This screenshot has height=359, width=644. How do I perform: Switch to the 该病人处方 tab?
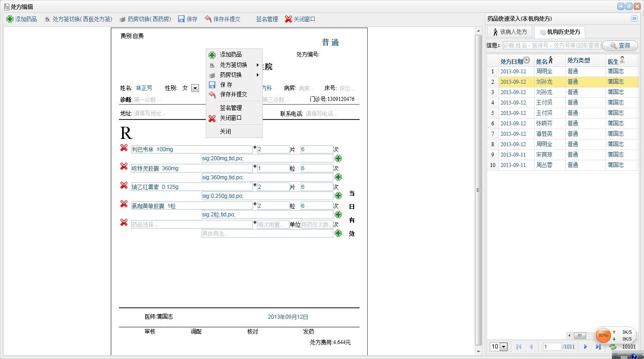pos(510,32)
